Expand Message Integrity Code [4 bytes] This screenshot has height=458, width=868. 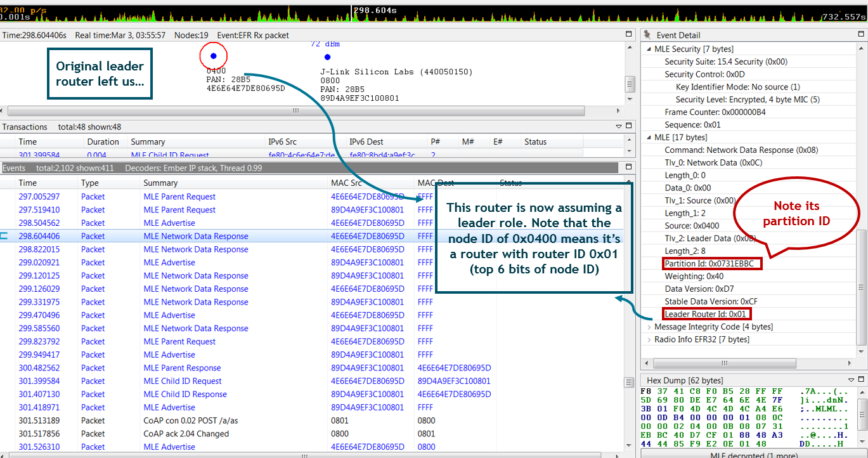click(x=649, y=327)
